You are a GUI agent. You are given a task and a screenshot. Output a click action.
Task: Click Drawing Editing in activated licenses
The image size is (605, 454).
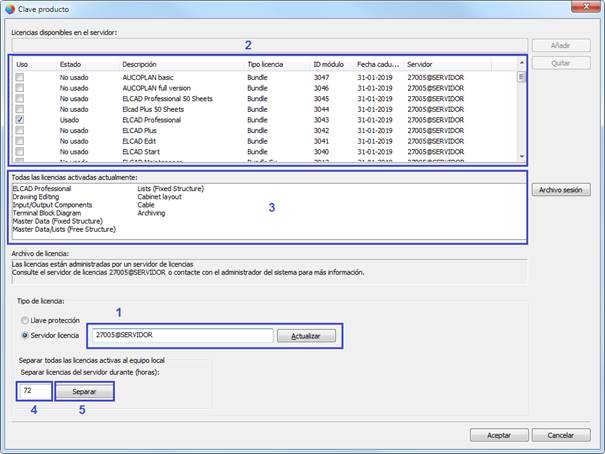pyautogui.click(x=35, y=197)
